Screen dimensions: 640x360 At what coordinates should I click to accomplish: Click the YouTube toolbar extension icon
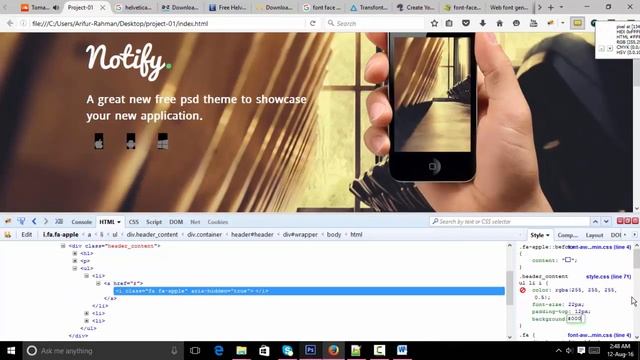533,24
